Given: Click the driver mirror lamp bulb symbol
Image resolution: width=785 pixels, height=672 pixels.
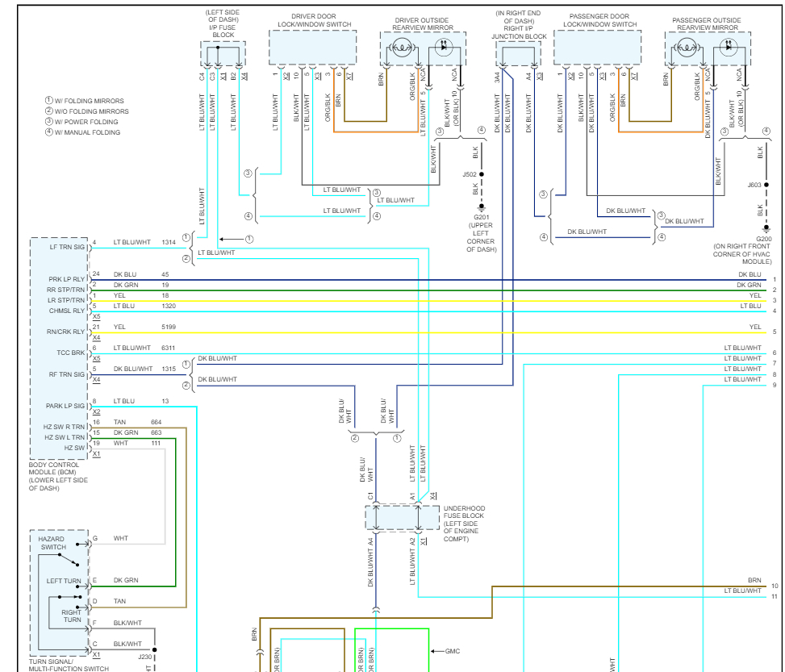Looking at the screenshot, I should [399, 48].
